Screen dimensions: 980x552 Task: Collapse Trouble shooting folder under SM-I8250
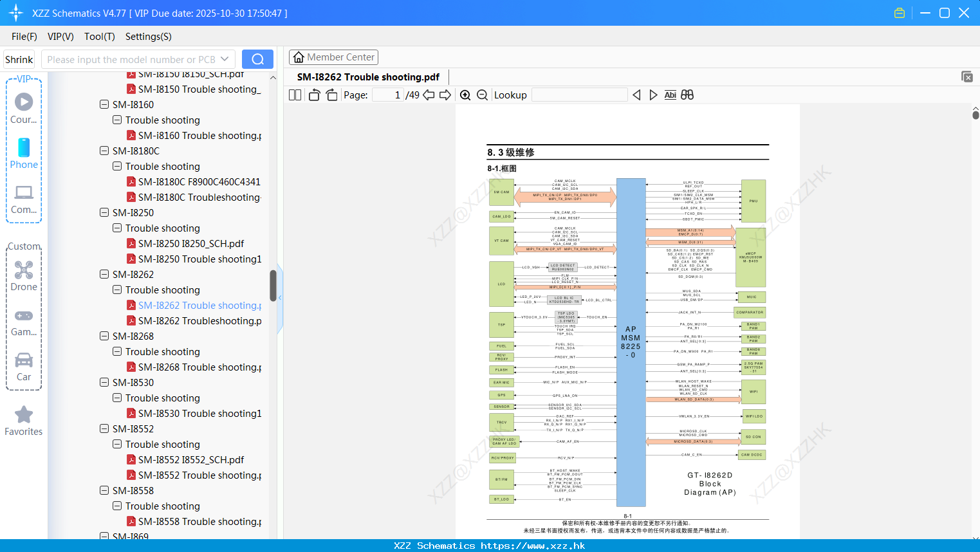click(x=117, y=228)
